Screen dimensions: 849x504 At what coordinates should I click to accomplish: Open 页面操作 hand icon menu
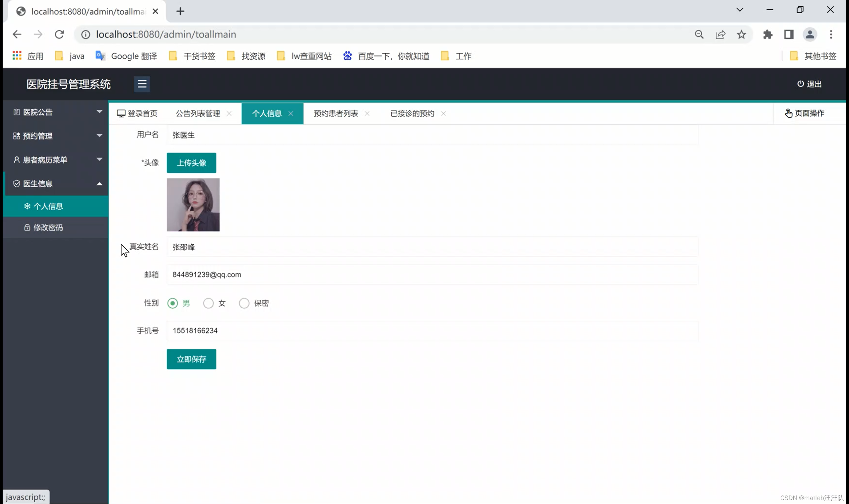point(788,113)
